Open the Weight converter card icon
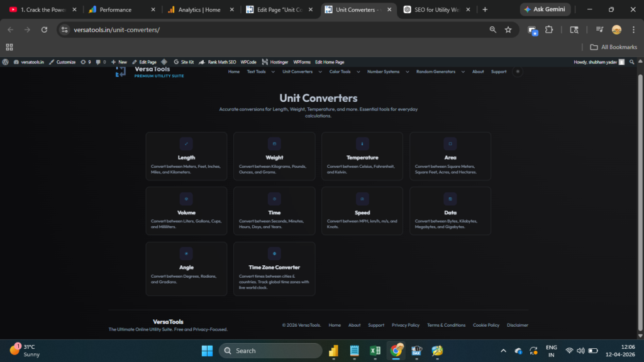 coord(274,144)
